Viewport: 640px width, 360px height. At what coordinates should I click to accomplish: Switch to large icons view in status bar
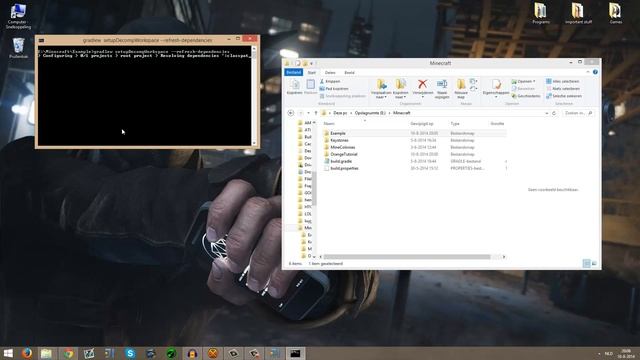pyautogui.click(x=594, y=264)
